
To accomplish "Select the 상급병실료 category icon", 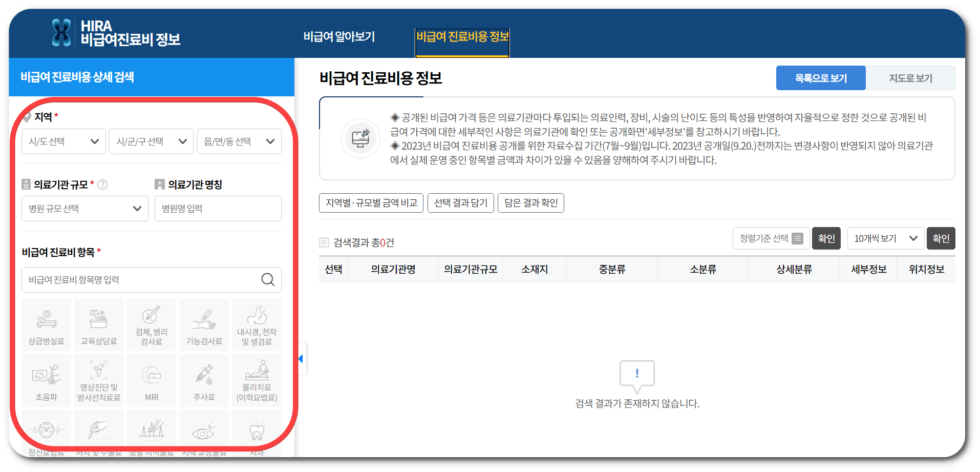I will (46, 324).
